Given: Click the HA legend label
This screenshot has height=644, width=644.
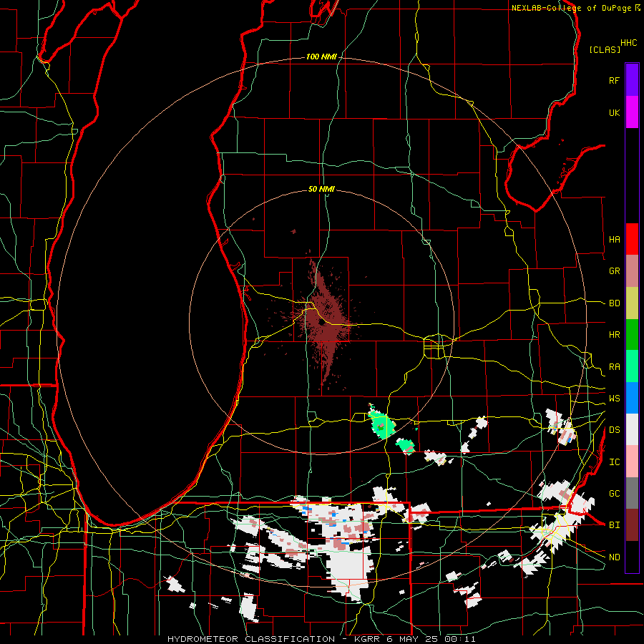Looking at the screenshot, I should (614, 240).
